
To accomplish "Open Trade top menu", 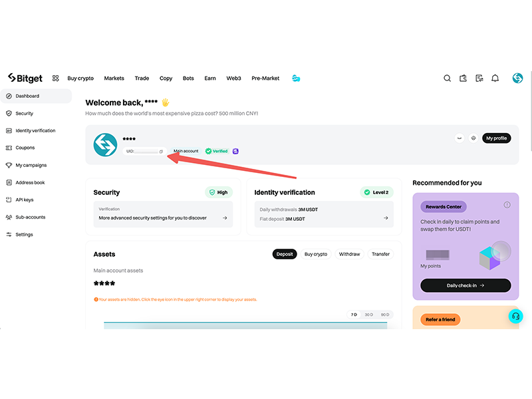I will click(142, 78).
